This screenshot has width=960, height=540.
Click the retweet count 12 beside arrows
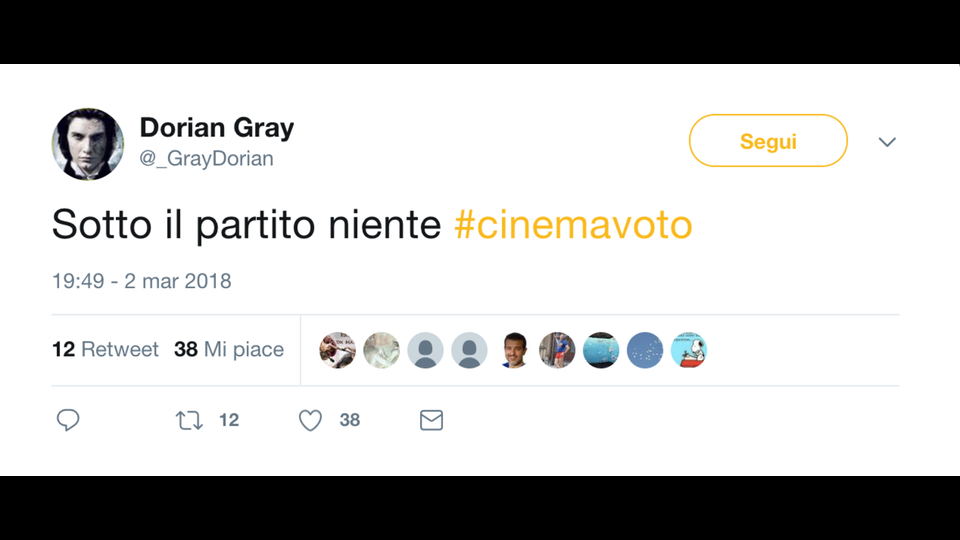229,420
